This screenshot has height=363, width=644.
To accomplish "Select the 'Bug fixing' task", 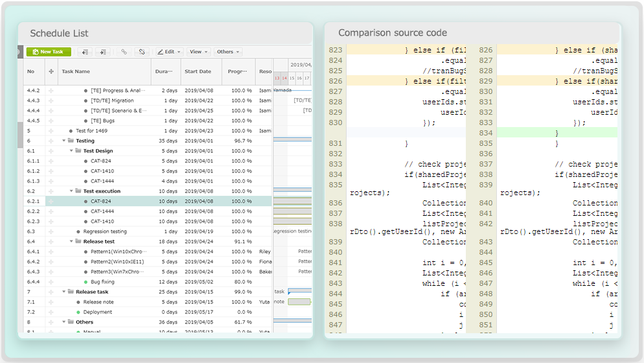I will pyautogui.click(x=102, y=282).
